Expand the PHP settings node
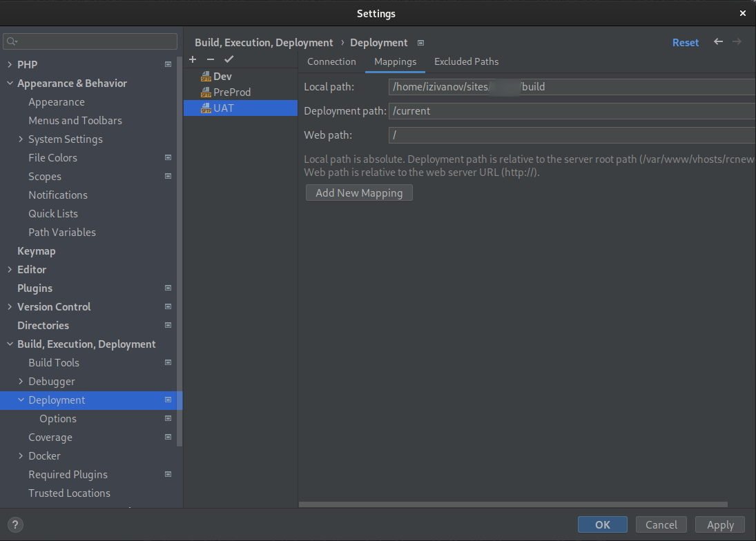The height and width of the screenshot is (541, 756). 10,64
